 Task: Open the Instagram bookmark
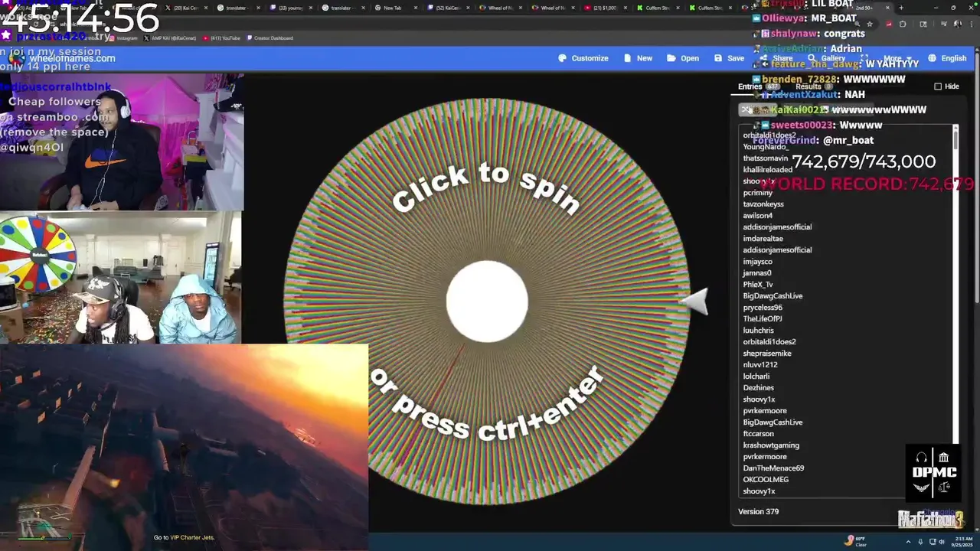tap(123, 37)
